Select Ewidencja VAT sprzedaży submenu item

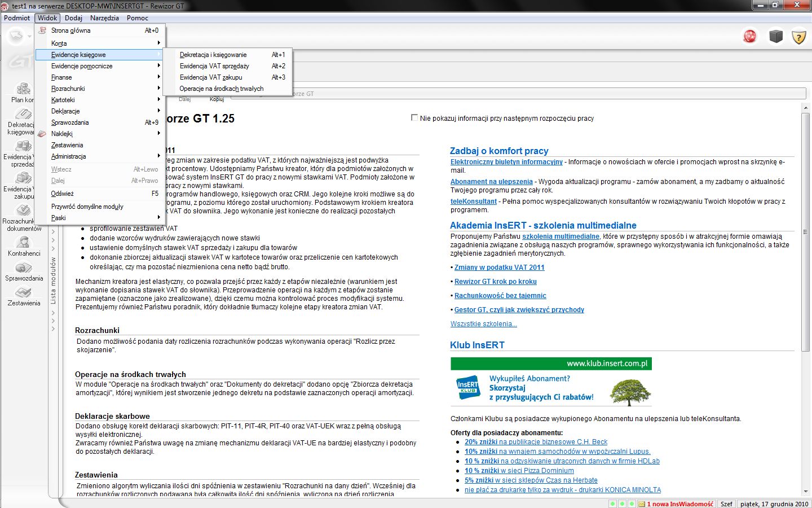click(228, 66)
